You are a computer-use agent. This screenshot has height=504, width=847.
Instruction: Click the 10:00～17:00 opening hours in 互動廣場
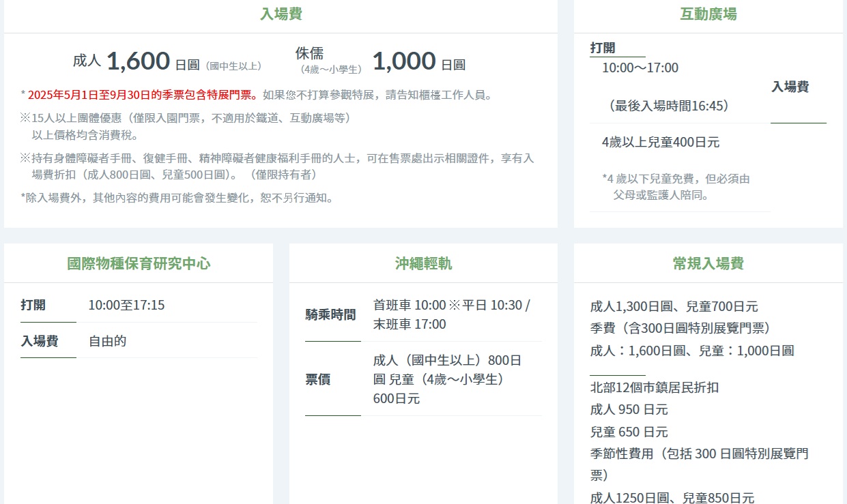coord(640,68)
